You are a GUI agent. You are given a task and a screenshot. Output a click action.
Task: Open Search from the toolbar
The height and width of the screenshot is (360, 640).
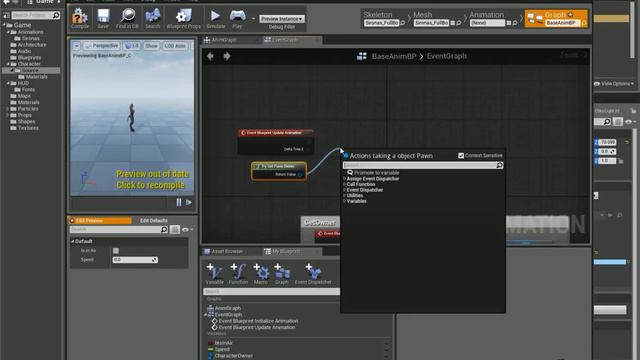153,19
